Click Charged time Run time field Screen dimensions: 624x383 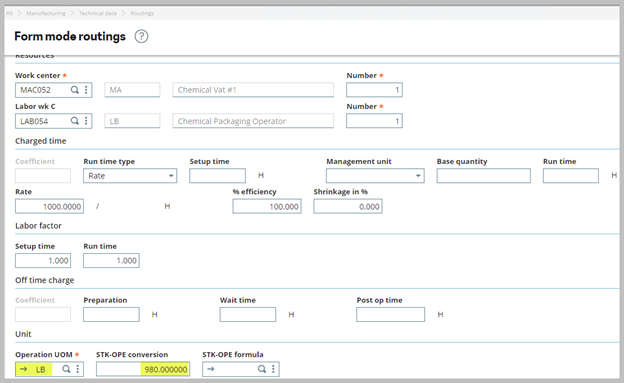[571, 176]
